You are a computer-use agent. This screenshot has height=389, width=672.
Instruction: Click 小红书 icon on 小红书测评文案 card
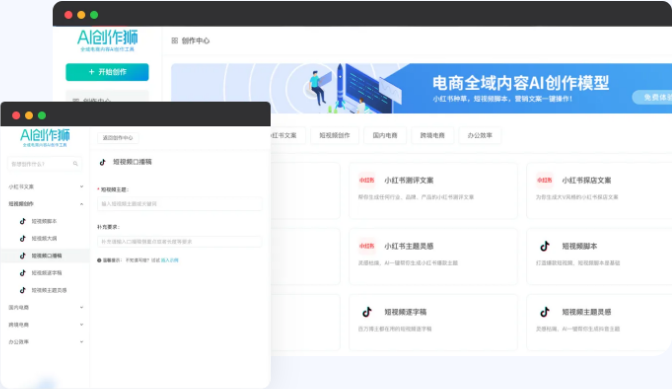coord(367,180)
